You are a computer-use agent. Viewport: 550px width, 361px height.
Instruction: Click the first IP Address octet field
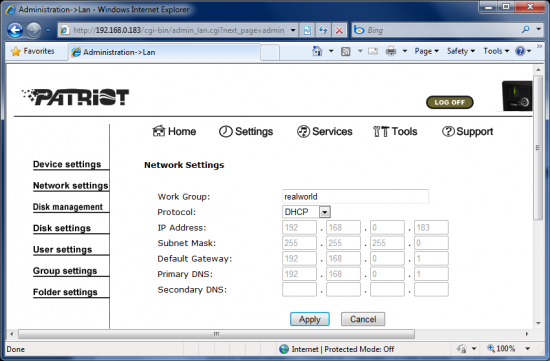pos(299,227)
